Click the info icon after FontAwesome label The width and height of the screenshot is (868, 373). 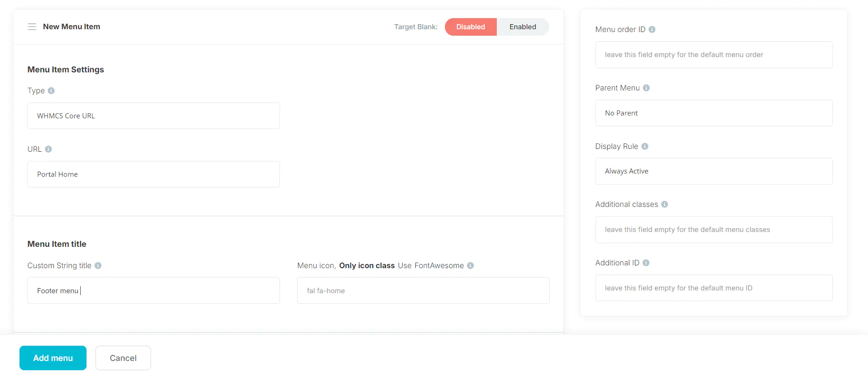click(x=470, y=265)
